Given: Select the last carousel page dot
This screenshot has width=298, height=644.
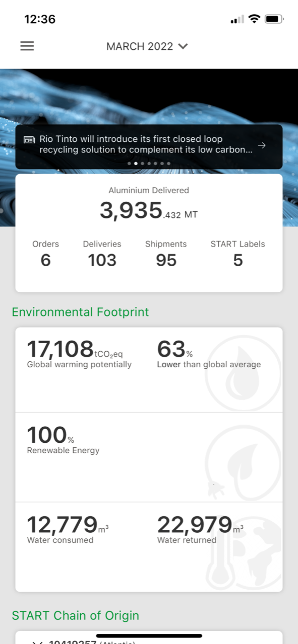Looking at the screenshot, I should click(169, 164).
